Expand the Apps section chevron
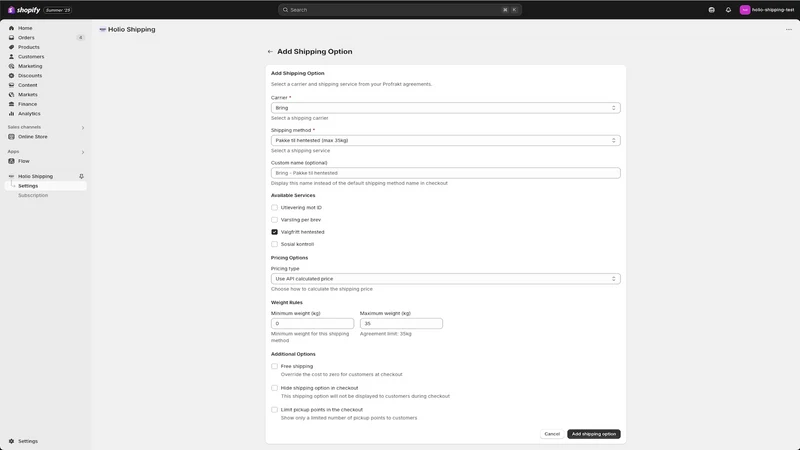The width and height of the screenshot is (800, 450). (x=83, y=152)
